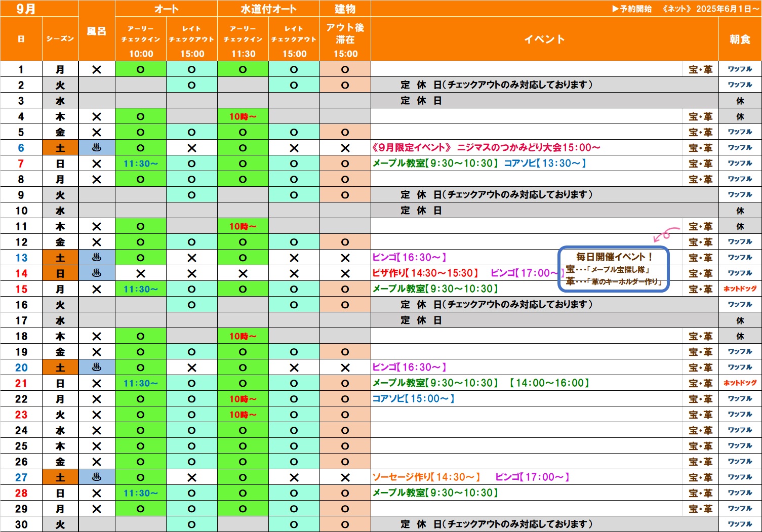Click the bath icon on Saturday the 20th
Viewport: 762px width, 532px height.
click(97, 367)
